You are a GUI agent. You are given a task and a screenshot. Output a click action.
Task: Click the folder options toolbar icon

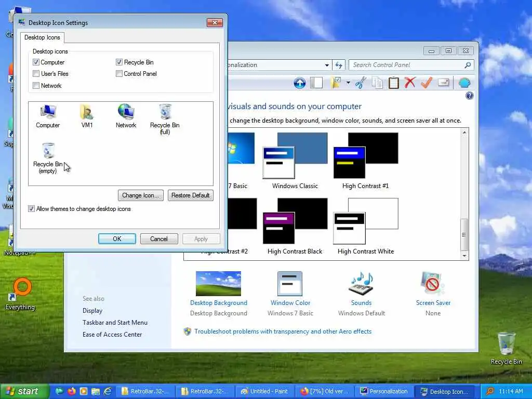(336, 83)
